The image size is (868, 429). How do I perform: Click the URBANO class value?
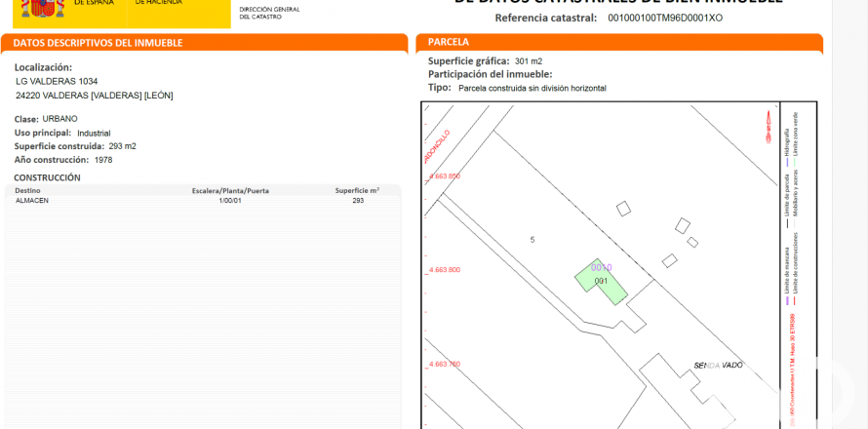click(x=59, y=119)
